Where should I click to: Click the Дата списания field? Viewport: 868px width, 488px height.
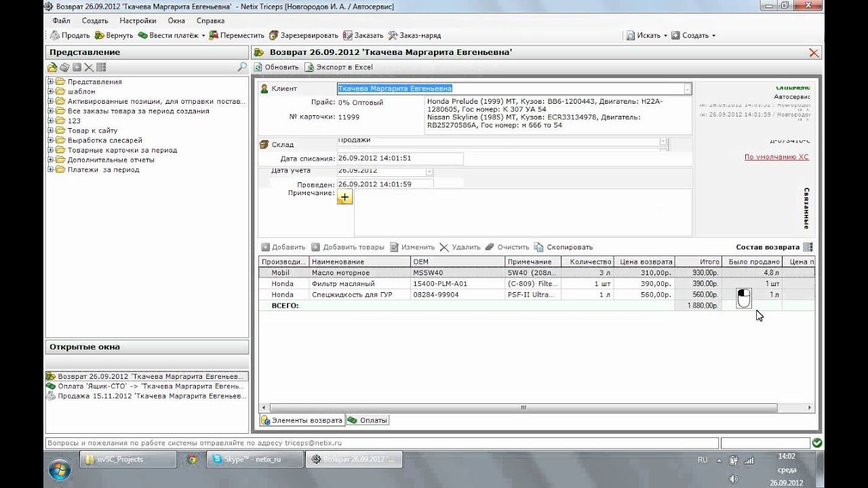point(400,158)
